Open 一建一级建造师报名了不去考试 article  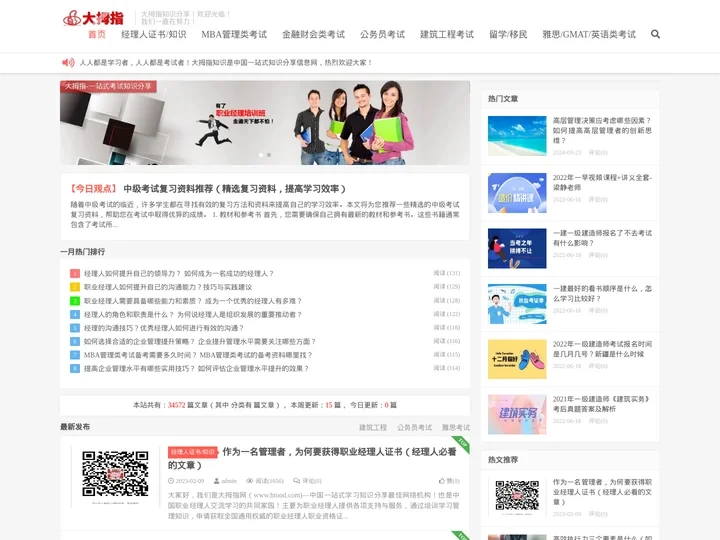tap(602, 238)
